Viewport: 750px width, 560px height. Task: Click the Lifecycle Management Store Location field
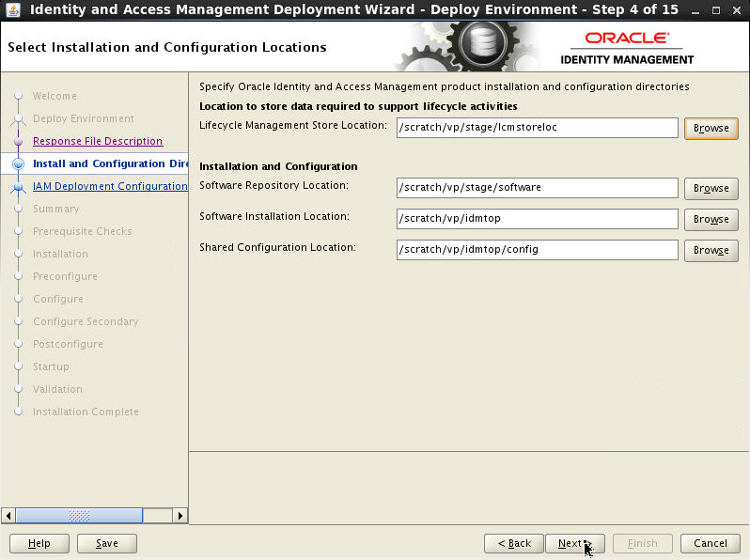click(538, 128)
